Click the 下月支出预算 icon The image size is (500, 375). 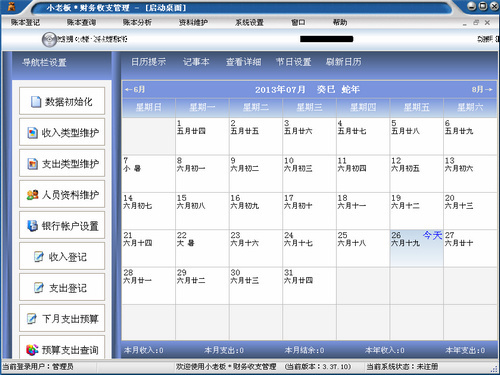pos(32,319)
